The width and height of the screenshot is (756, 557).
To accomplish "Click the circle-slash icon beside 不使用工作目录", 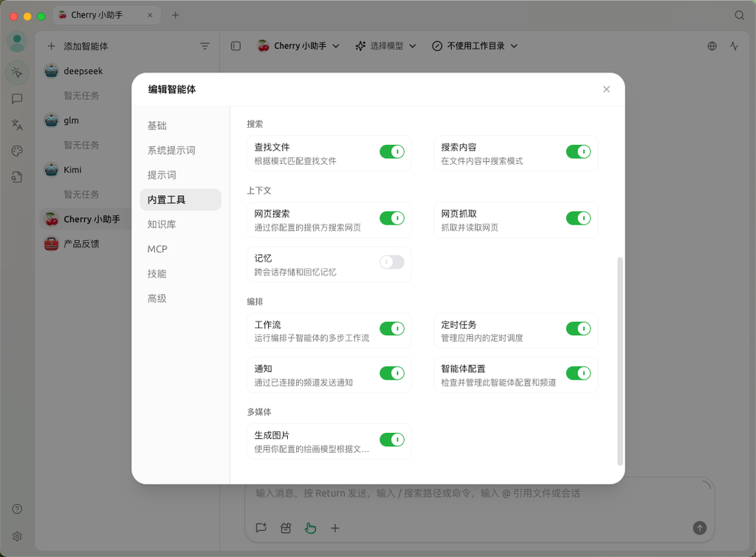I will coord(437,46).
